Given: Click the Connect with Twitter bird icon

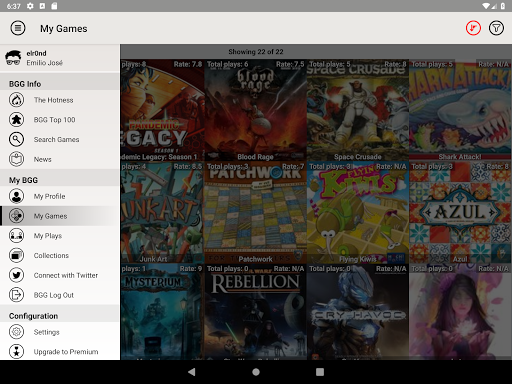Looking at the screenshot, I should tap(16, 275).
